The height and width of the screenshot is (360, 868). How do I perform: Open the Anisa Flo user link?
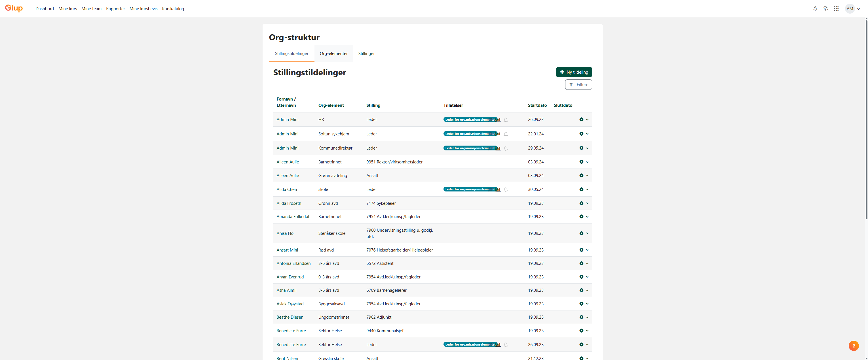(285, 233)
